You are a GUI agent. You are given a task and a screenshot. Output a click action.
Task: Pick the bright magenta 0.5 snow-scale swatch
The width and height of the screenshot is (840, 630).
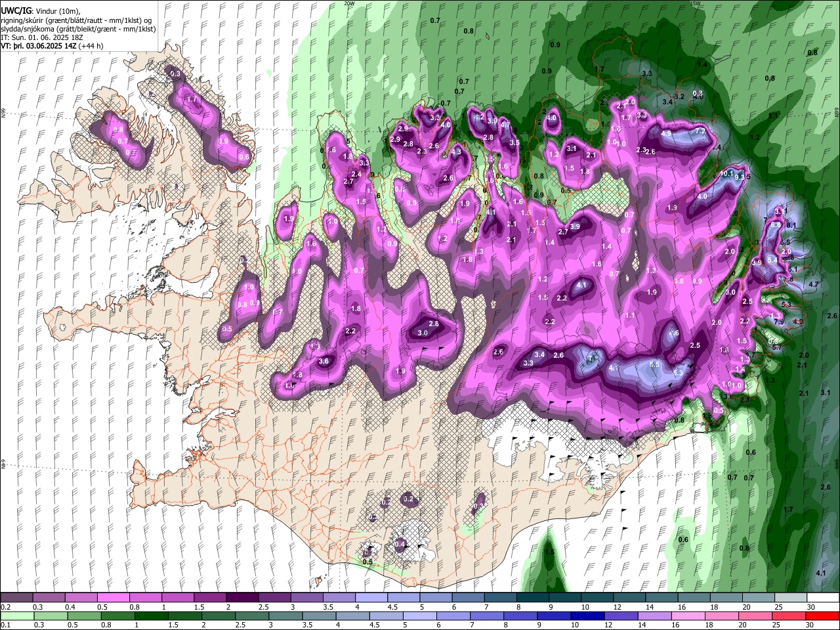click(x=113, y=598)
